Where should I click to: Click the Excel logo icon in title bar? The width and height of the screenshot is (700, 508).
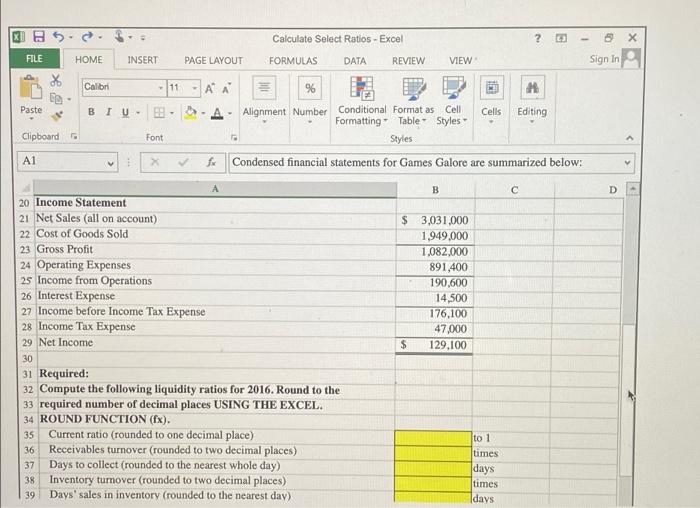tap(18, 37)
